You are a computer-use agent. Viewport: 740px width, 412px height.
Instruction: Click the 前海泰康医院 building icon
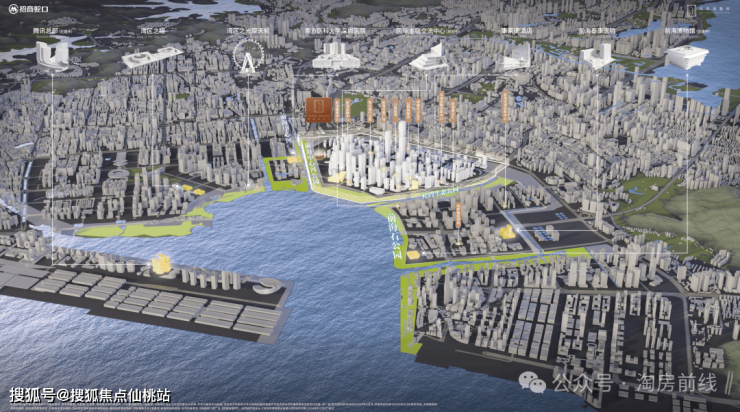pos(600,56)
